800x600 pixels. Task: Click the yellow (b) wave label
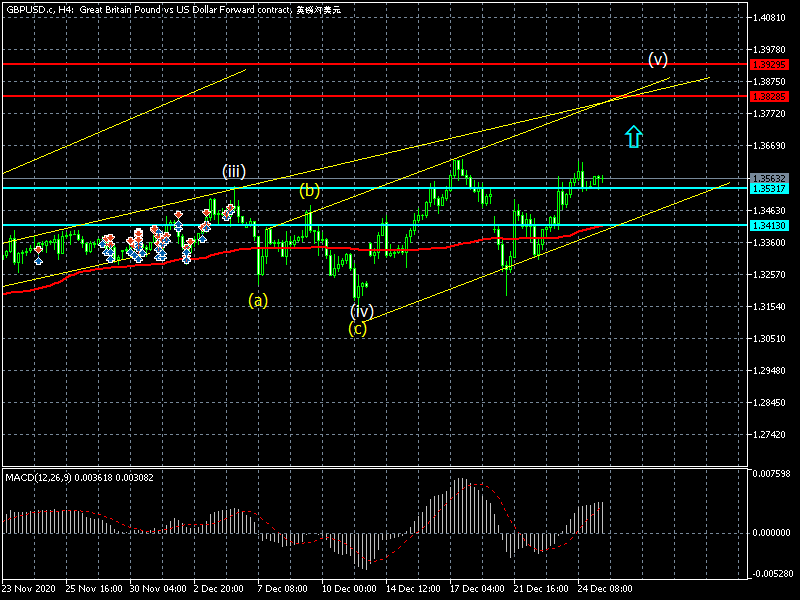(310, 190)
